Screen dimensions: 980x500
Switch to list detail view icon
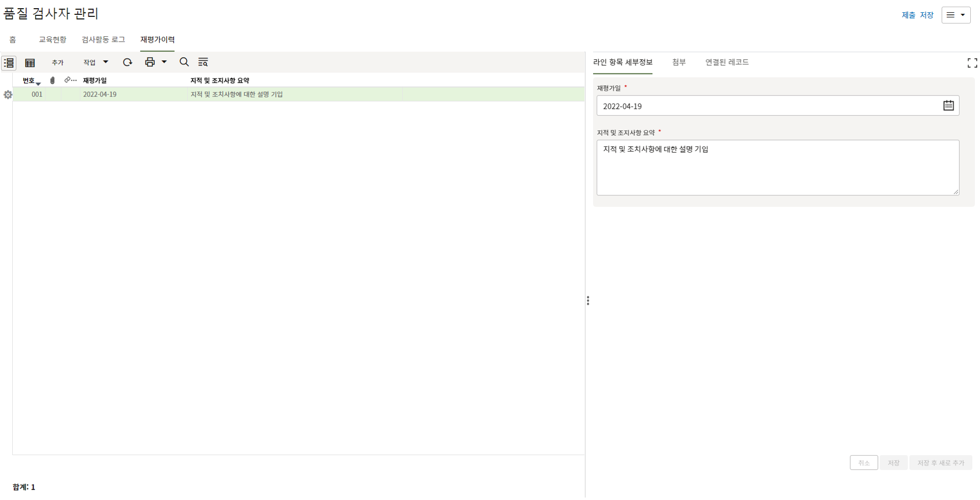tap(9, 63)
